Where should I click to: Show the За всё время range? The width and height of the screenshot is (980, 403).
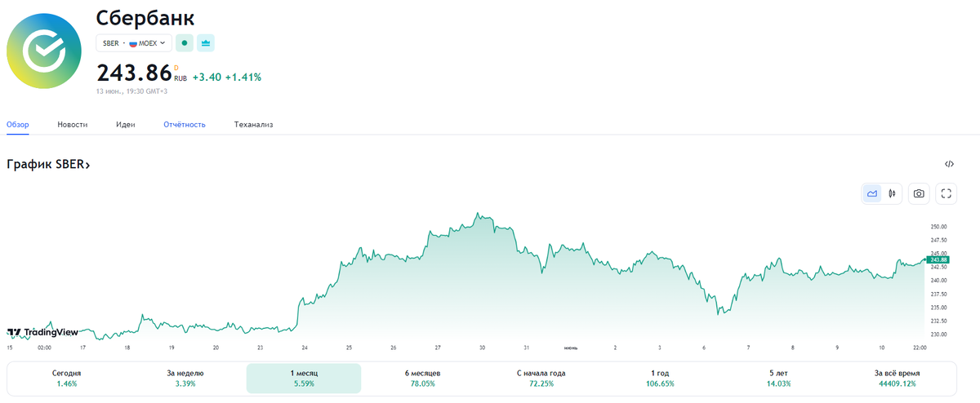coord(896,378)
